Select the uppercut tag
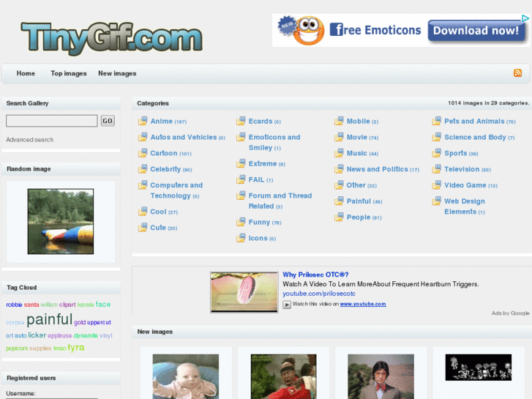This screenshot has width=532, height=399. tap(99, 322)
